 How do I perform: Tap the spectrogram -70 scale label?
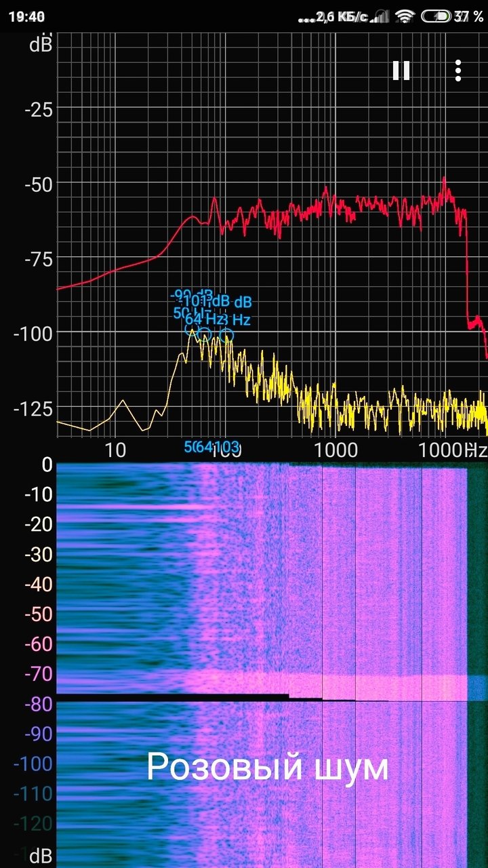click(39, 673)
